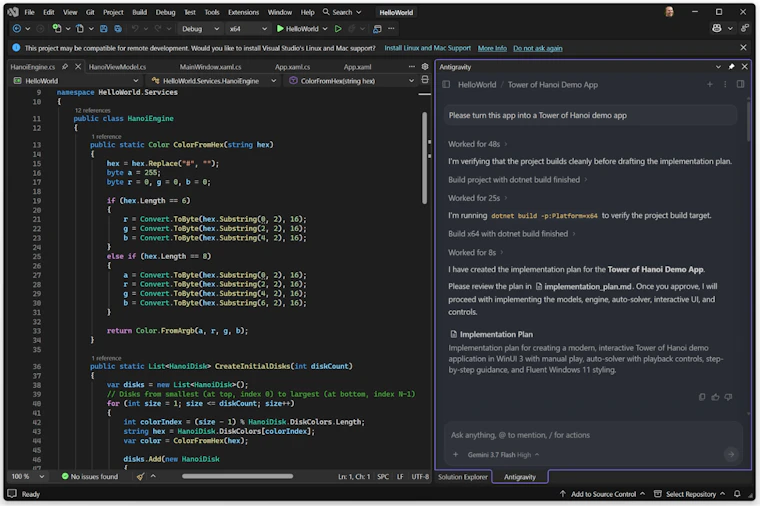Expand the Worked for 8s section
The width and height of the screenshot is (760, 506).
(475, 253)
